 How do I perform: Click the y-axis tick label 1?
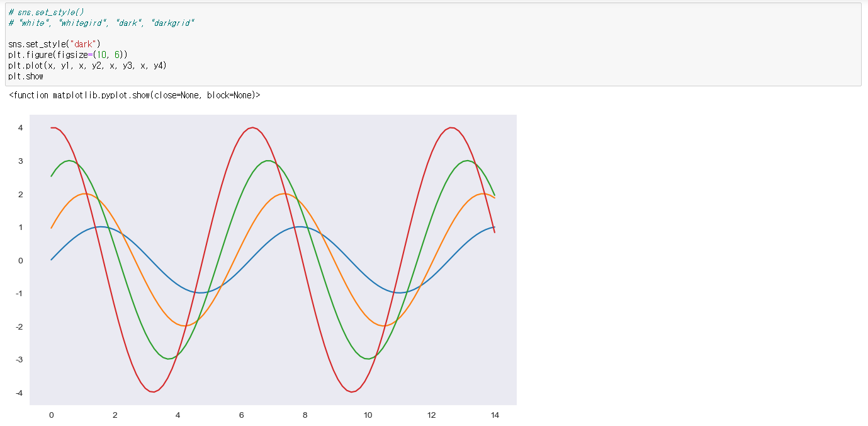click(x=21, y=227)
